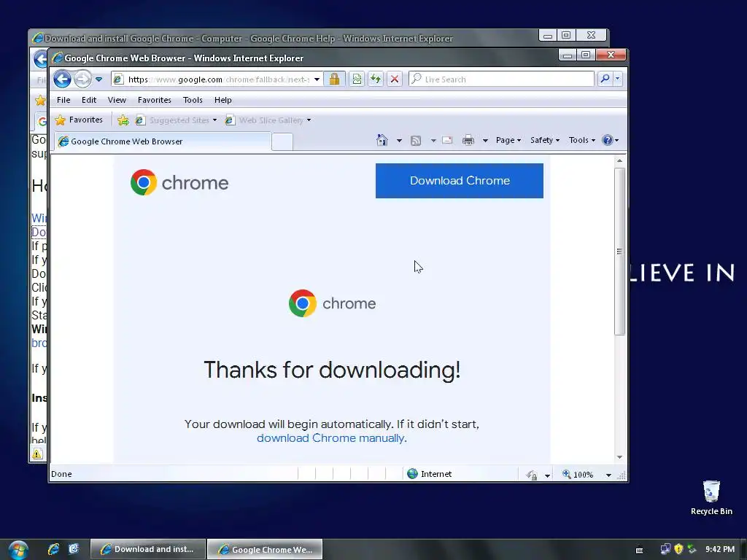Viewport: 747px width, 560px height.
Task: Click the Home icon in command bar
Action: tap(382, 140)
